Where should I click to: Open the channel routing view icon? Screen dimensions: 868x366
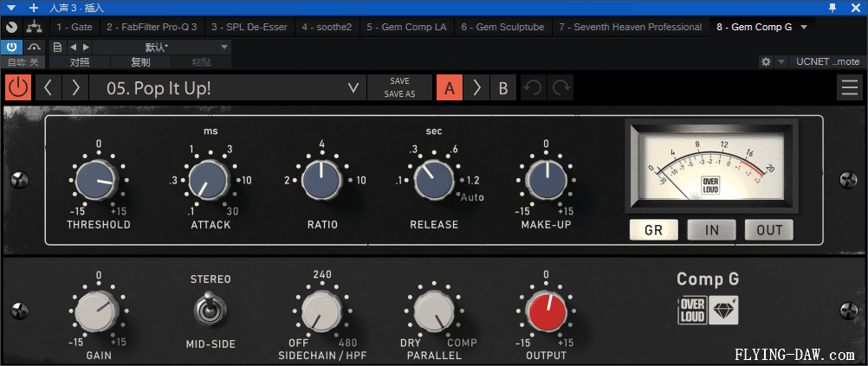click(x=35, y=27)
